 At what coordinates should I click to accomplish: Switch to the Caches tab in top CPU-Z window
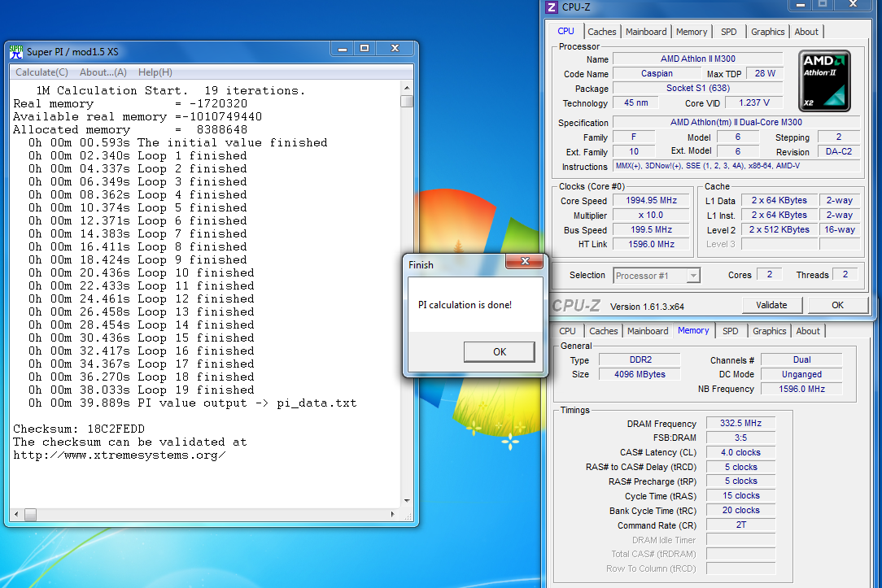point(602,32)
